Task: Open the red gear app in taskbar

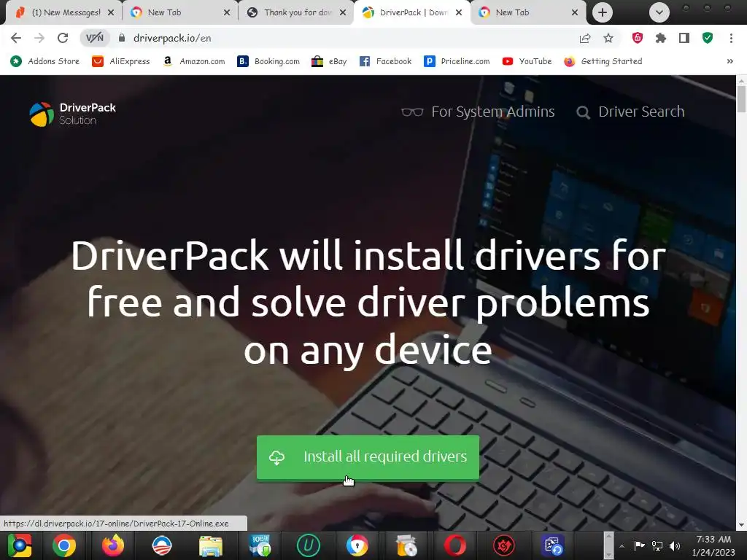Action: point(504,545)
